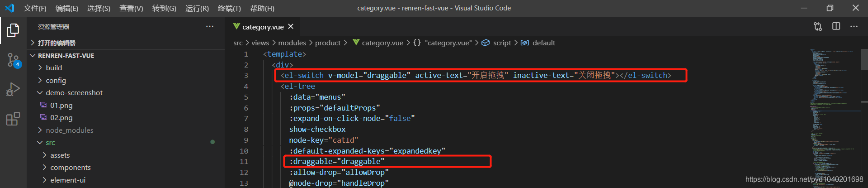Click line number 11 in the gutter

(x=244, y=161)
